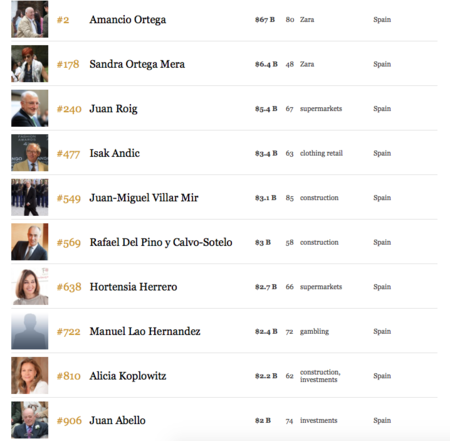Select the placeholder silhouette for Manuel Lao Hernandez

coord(30,331)
